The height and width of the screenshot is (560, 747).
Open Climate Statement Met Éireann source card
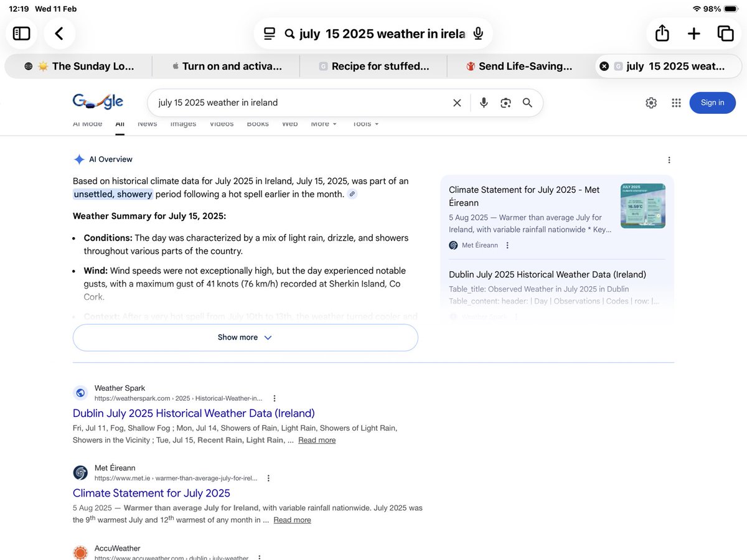(x=524, y=196)
